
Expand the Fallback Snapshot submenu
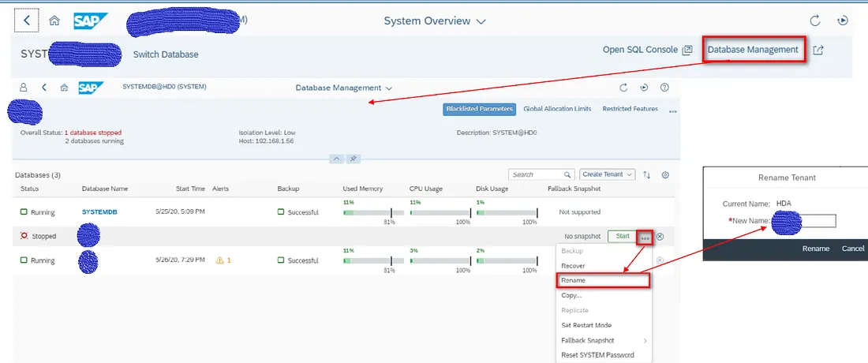point(604,340)
